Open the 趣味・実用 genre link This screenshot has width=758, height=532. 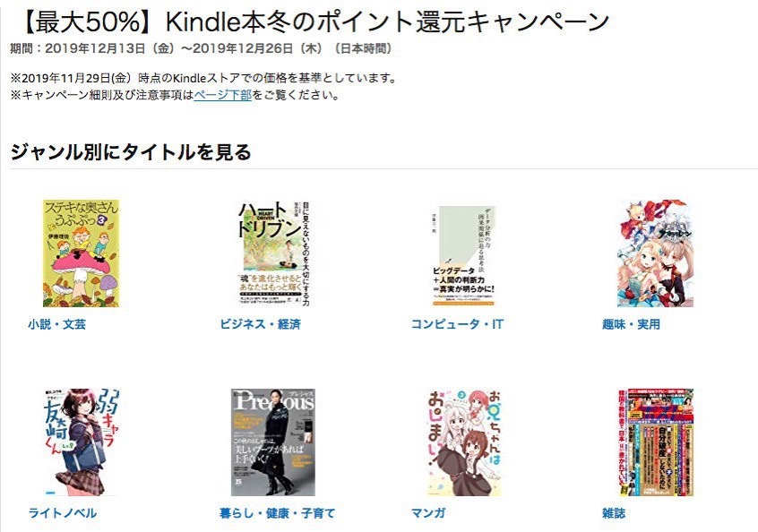coord(631,324)
